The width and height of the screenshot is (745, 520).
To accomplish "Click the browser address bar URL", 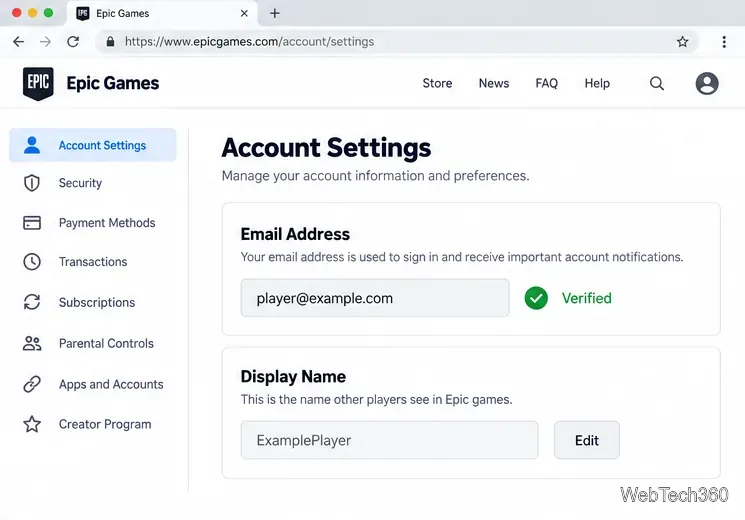I will [249, 42].
